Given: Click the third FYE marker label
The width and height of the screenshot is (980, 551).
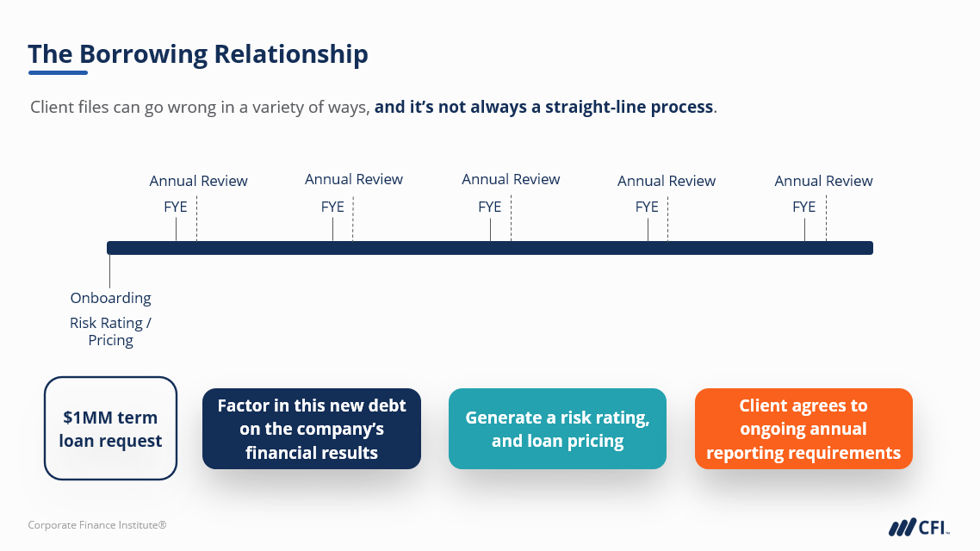Looking at the screenshot, I should click(x=489, y=207).
